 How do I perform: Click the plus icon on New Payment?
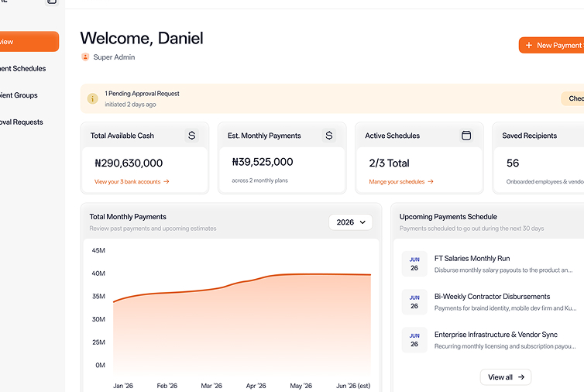[528, 45]
